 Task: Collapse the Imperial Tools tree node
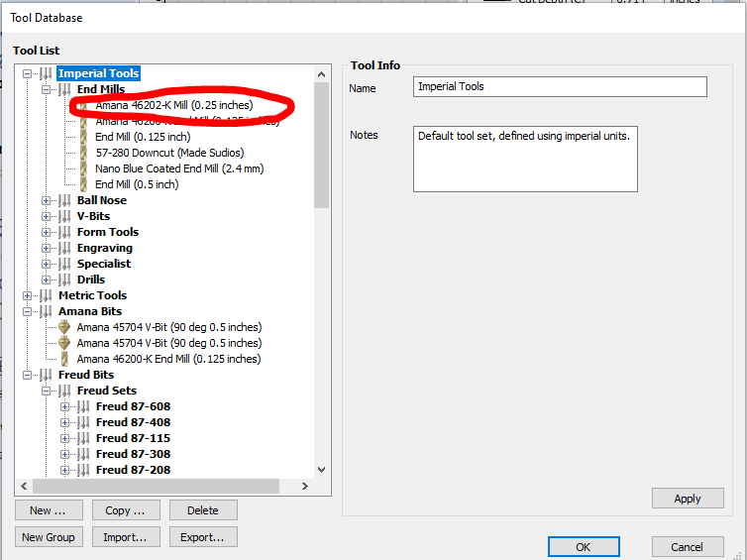tap(27, 73)
